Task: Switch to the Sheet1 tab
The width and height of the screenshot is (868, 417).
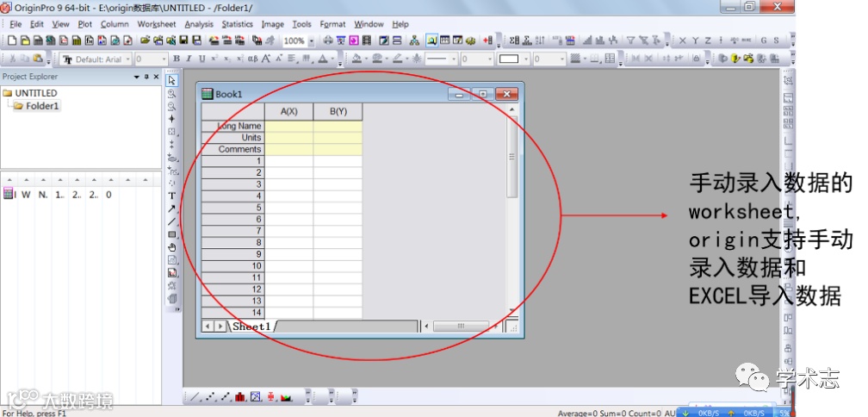Action: click(251, 327)
